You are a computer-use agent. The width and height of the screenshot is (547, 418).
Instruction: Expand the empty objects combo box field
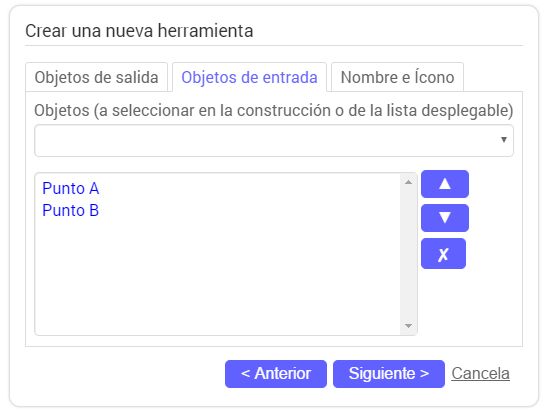pyautogui.click(x=274, y=140)
